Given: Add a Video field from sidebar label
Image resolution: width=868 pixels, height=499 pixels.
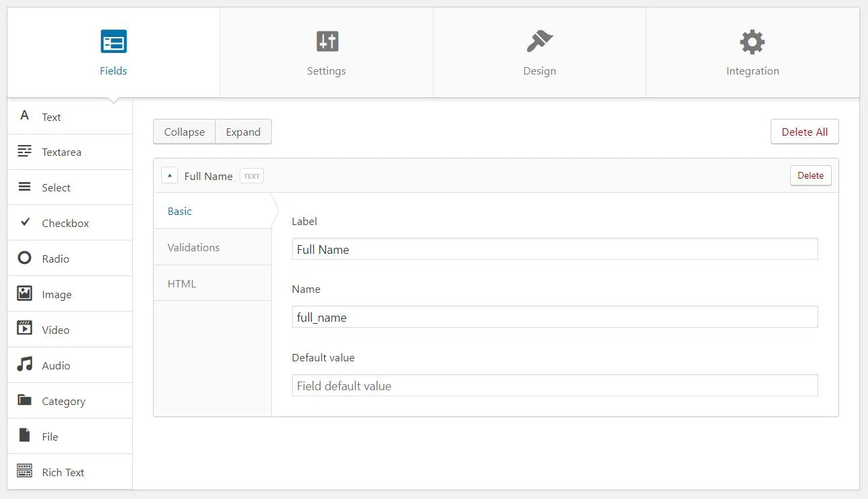Looking at the screenshot, I should pos(56,330).
